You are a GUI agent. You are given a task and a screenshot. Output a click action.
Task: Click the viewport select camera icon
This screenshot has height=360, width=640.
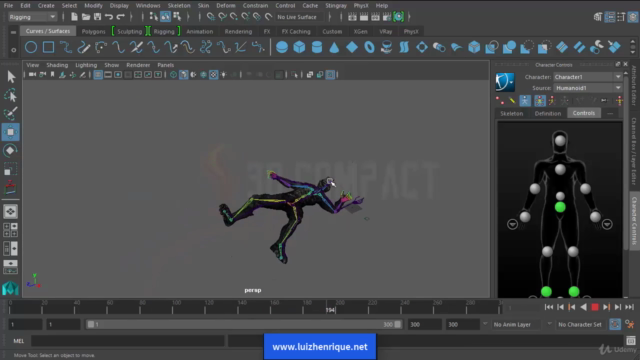pos(32,75)
